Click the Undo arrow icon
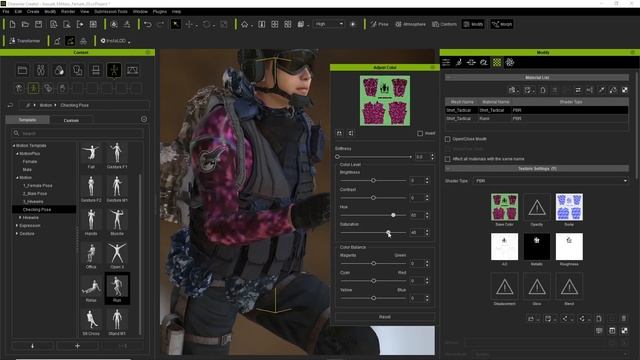Viewport: 640px width, 360px height. coord(148,24)
